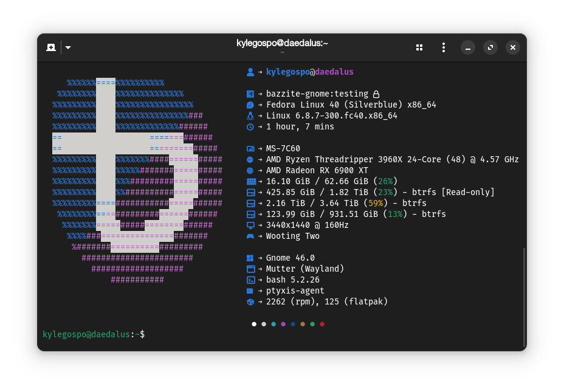
Task: Click the lock icon after bazzite-gnome:testing
Action: pos(376,94)
